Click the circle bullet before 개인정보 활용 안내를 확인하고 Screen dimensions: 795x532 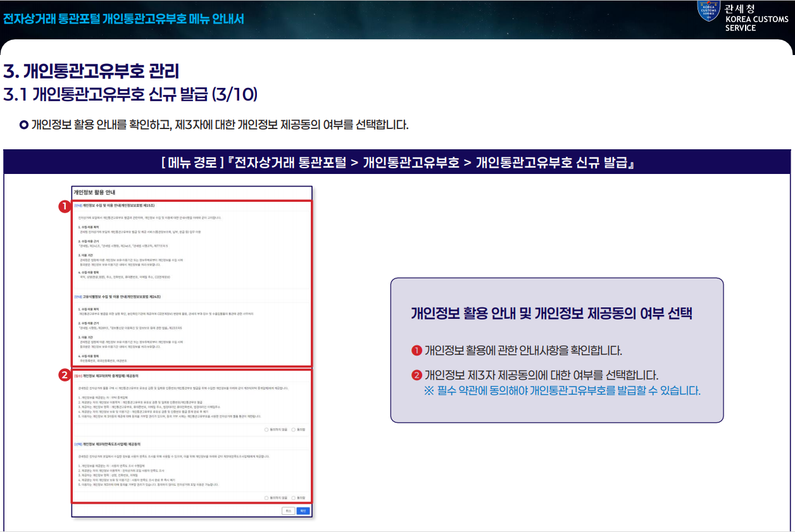24,123
